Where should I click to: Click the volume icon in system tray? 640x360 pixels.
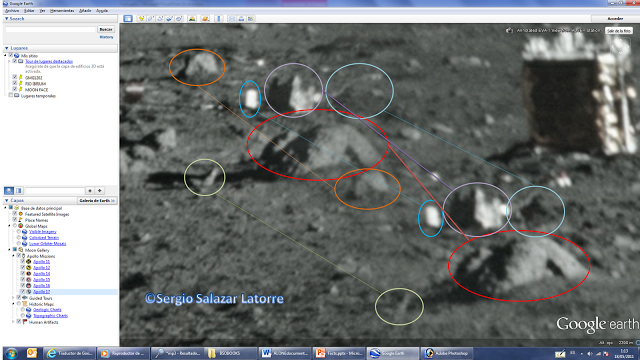click(589, 353)
